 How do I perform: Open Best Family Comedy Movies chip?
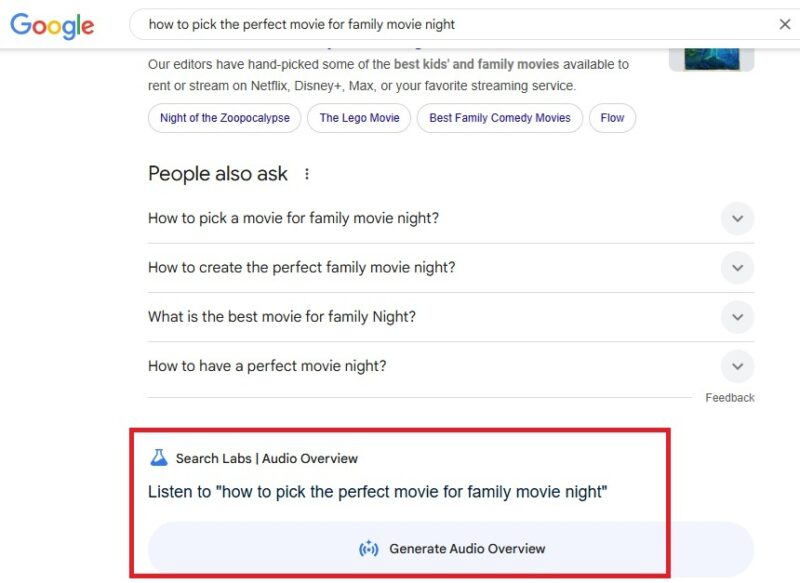[x=500, y=118]
